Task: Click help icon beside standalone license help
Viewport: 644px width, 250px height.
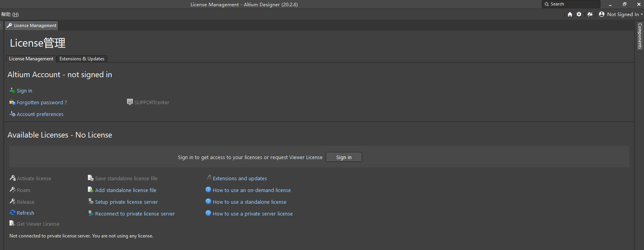Action: [209, 201]
